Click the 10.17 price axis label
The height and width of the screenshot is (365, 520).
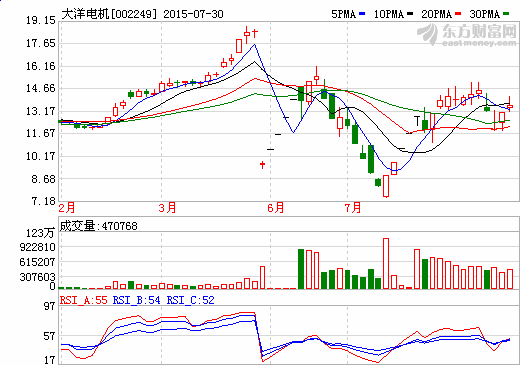click(41, 156)
